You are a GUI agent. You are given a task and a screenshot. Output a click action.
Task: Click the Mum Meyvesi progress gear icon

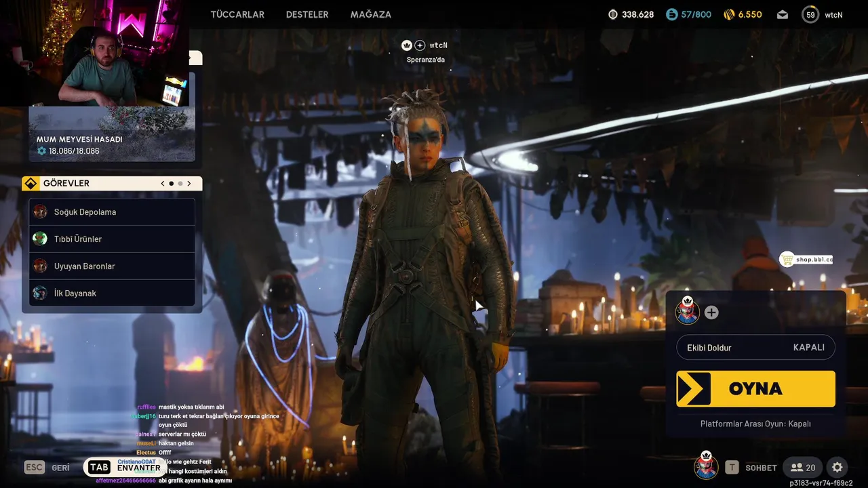pyautogui.click(x=41, y=151)
